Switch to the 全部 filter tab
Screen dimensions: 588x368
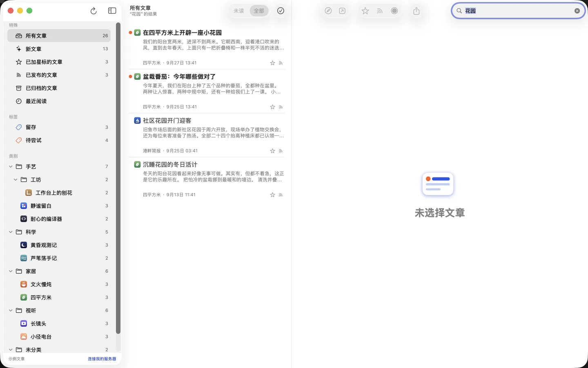[259, 11]
